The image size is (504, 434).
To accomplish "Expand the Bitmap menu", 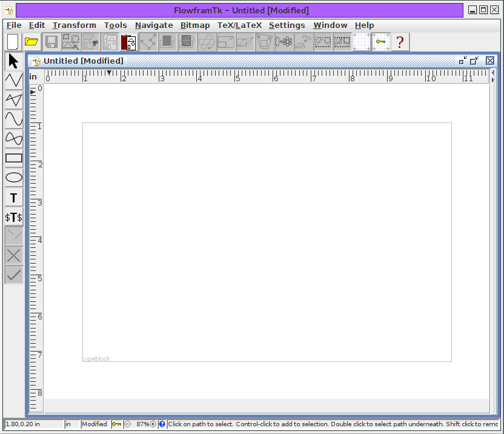I will click(x=194, y=25).
